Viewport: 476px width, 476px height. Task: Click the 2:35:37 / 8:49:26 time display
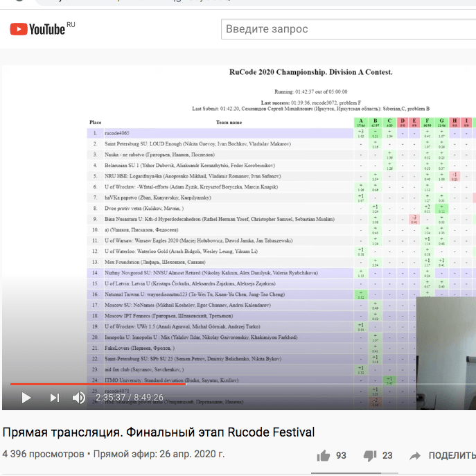(x=130, y=398)
